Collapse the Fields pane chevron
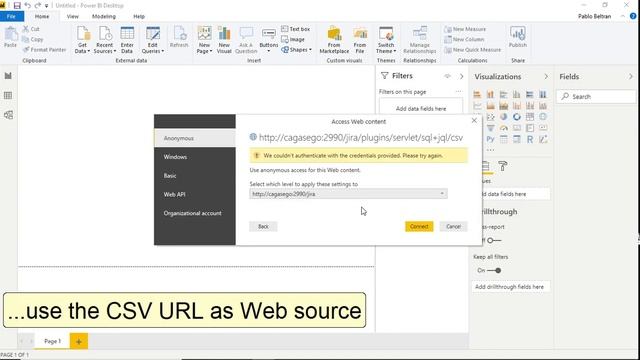Image resolution: width=640 pixels, height=360 pixels. pyautogui.click(x=631, y=76)
